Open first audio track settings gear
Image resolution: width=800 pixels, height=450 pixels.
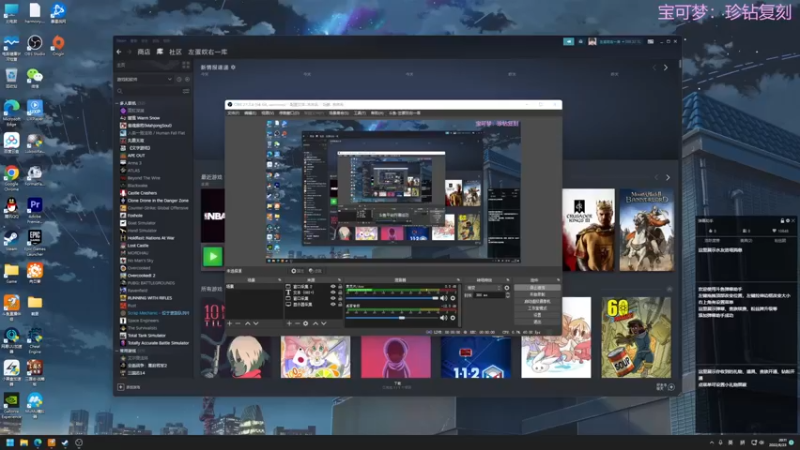[x=453, y=298]
